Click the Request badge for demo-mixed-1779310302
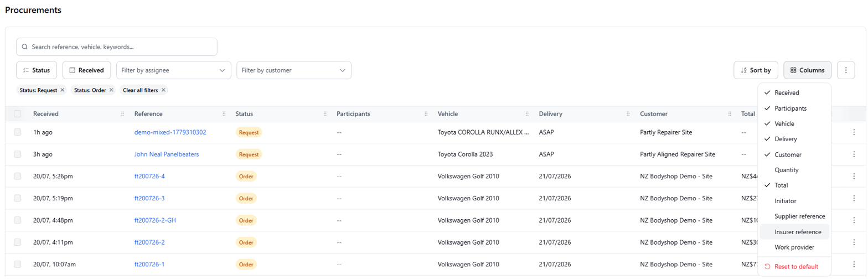Screen dimensions: 868x279 249,132
